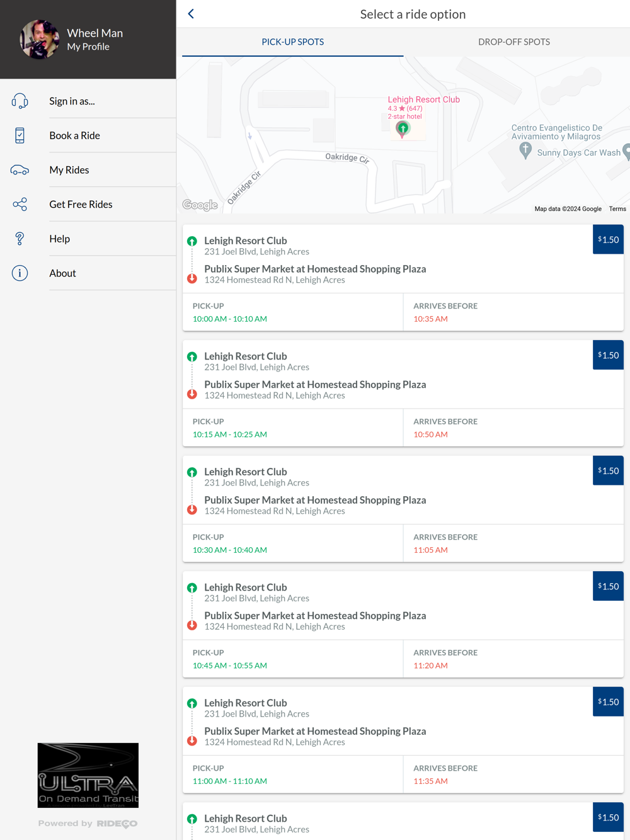Click the phone icon beside Book a Ride

point(20,135)
